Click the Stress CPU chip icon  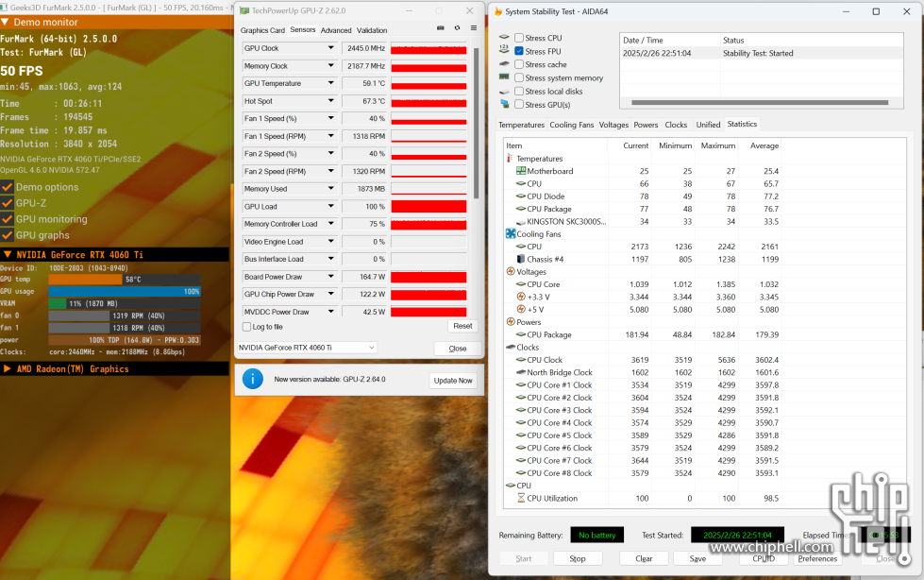point(504,37)
